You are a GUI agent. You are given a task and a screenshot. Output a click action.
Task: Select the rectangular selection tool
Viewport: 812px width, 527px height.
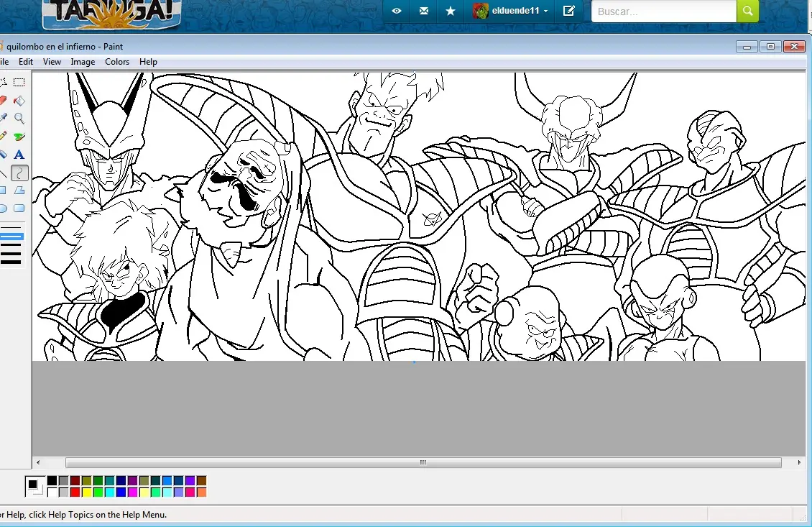coord(19,82)
